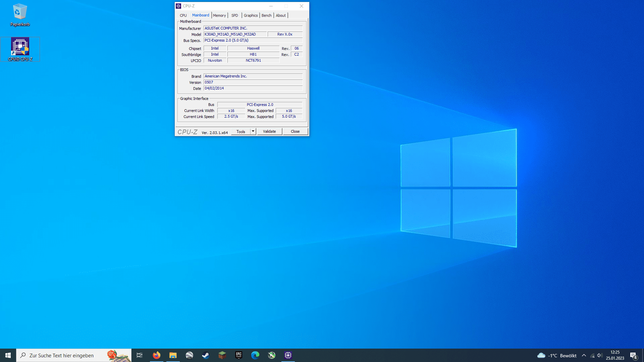Click the Bus Specs PCI-Express 2.0 value

[253, 40]
